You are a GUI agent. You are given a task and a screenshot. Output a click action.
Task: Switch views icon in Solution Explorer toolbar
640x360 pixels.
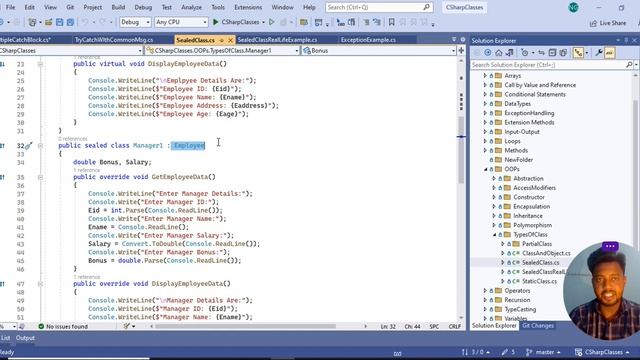510,53
